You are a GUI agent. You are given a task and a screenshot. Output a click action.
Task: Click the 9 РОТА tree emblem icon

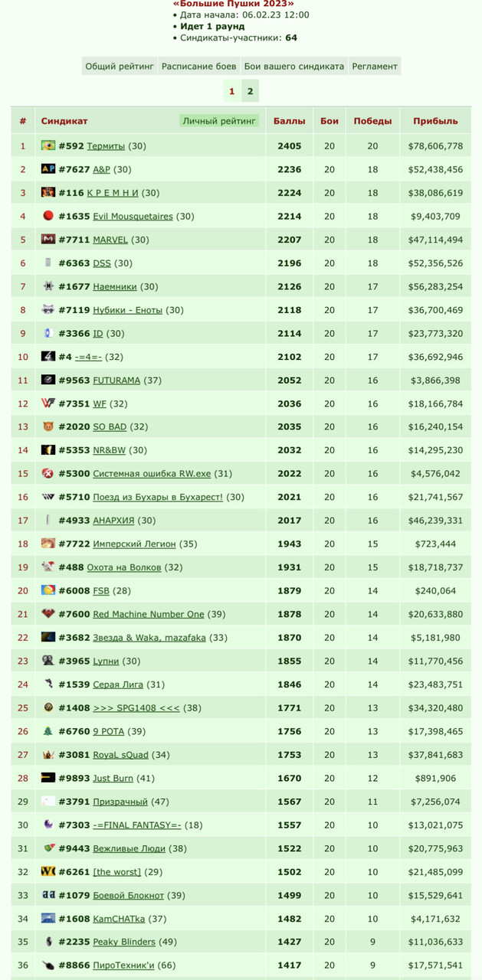pos(48,731)
